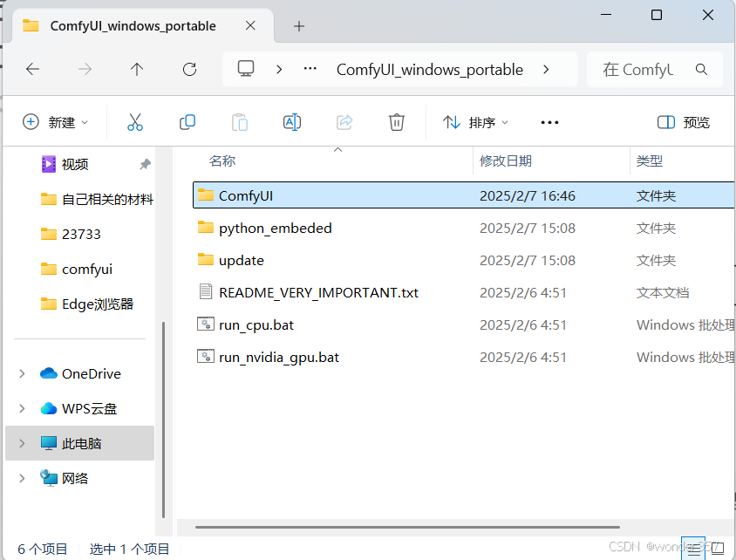Screen dimensions: 736x560
Task: Click the 网络 network icon
Action: coord(48,478)
